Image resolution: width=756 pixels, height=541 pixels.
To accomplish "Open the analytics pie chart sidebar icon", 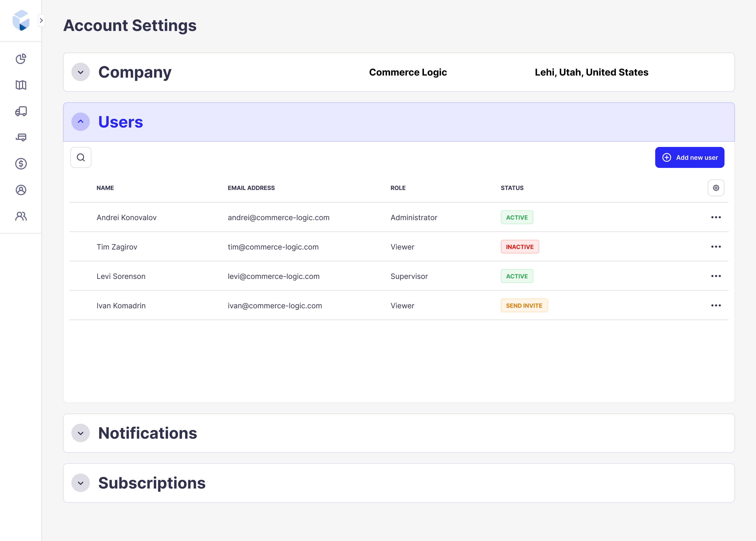I will pyautogui.click(x=21, y=59).
